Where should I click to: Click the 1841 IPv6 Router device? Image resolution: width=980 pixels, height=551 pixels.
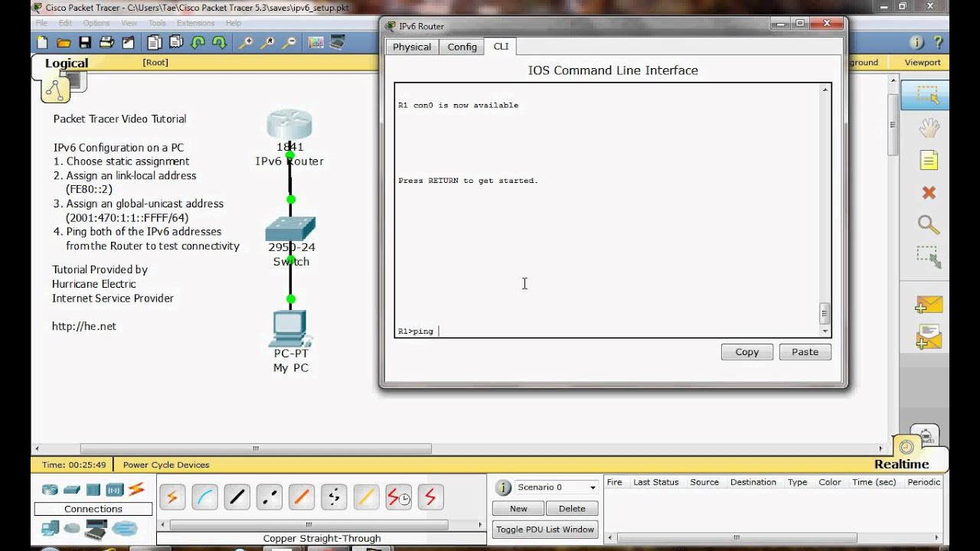point(289,126)
